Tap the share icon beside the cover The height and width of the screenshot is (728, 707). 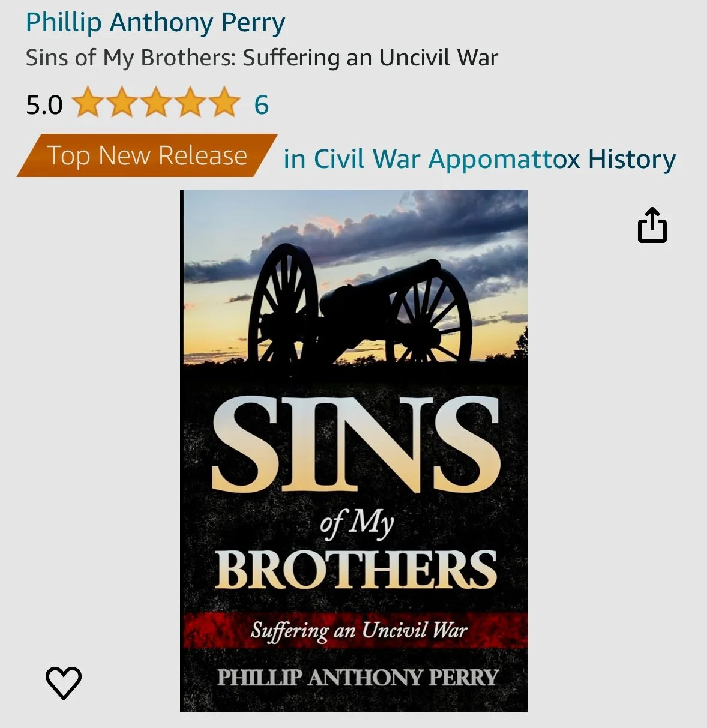(652, 225)
